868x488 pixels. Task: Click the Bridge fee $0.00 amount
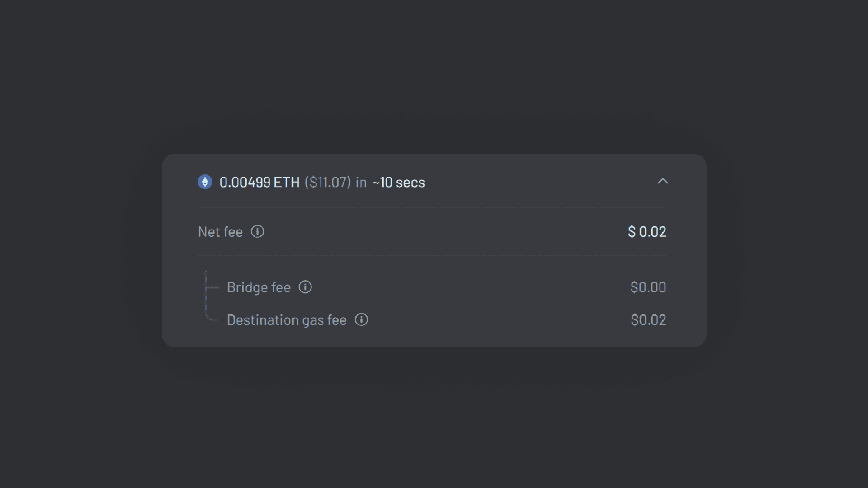point(648,287)
